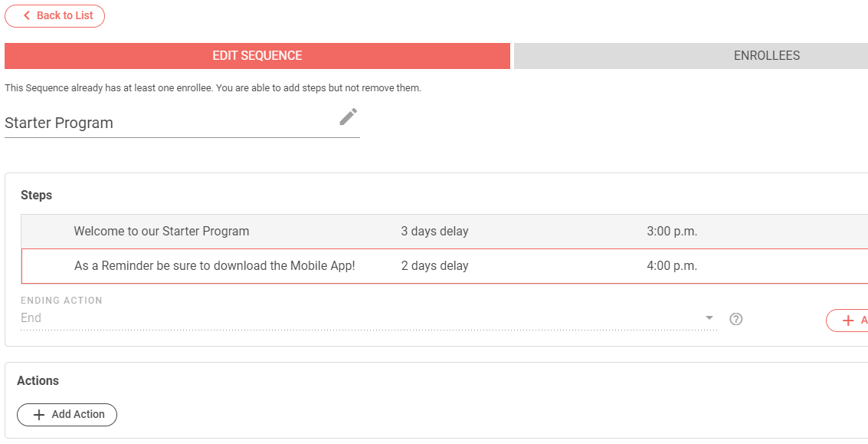This screenshot has height=444, width=868.
Task: Click the Back to List button
Action: coord(55,16)
